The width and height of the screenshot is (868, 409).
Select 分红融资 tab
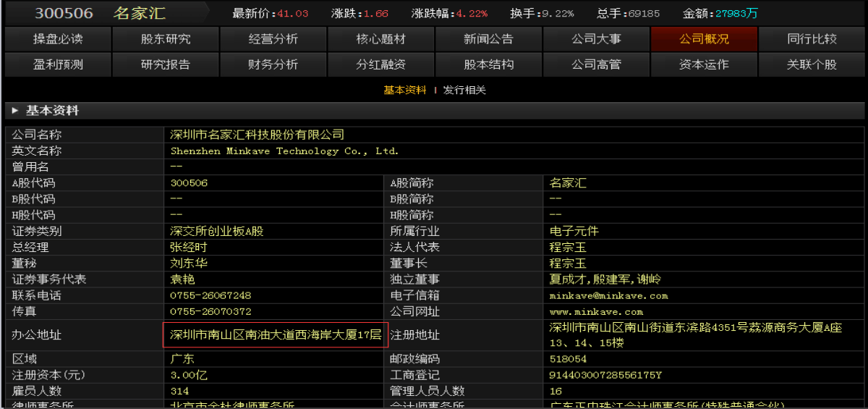pos(381,64)
